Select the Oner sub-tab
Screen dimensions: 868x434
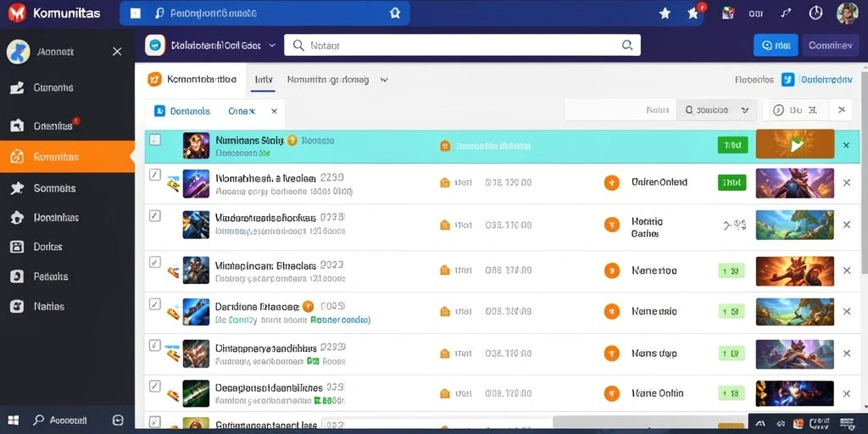(x=242, y=111)
